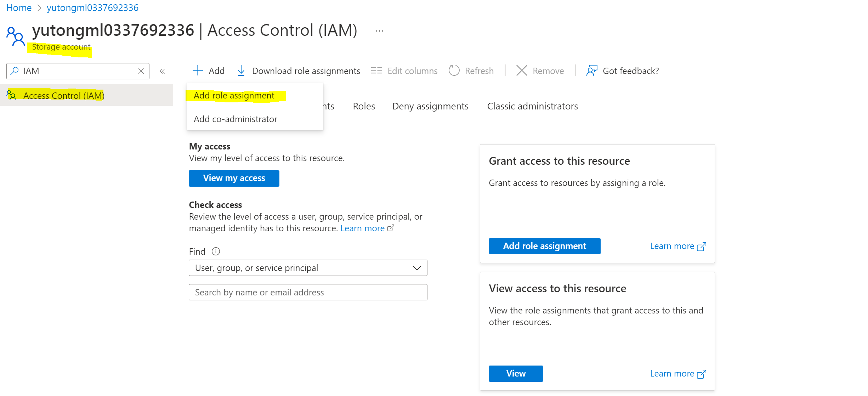Click the Download role assignments arrow icon
The image size is (868, 396).
(x=241, y=70)
